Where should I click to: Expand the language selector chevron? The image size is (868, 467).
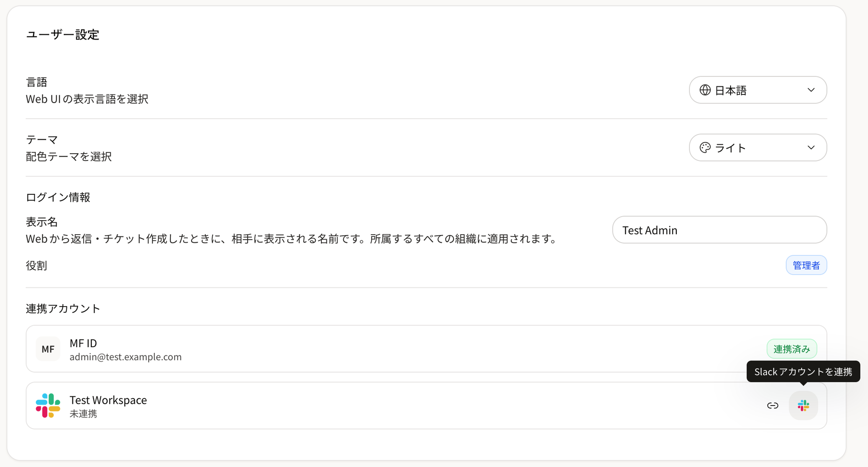tap(811, 90)
